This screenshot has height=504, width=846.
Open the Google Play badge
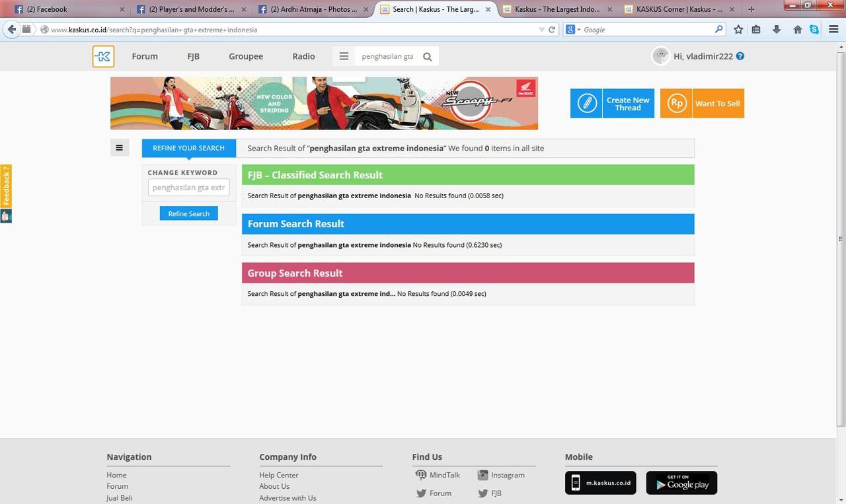coord(681,483)
